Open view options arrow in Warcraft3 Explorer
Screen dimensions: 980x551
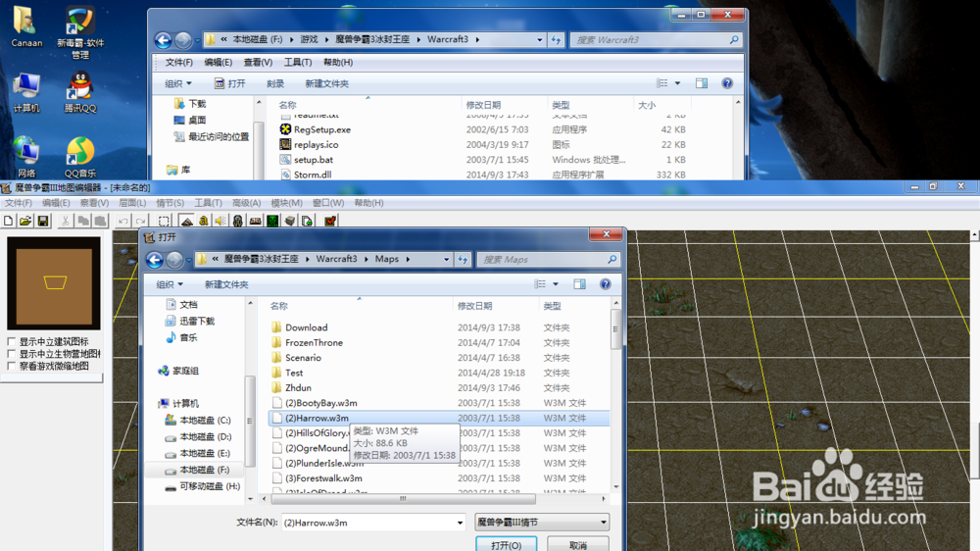[x=677, y=83]
